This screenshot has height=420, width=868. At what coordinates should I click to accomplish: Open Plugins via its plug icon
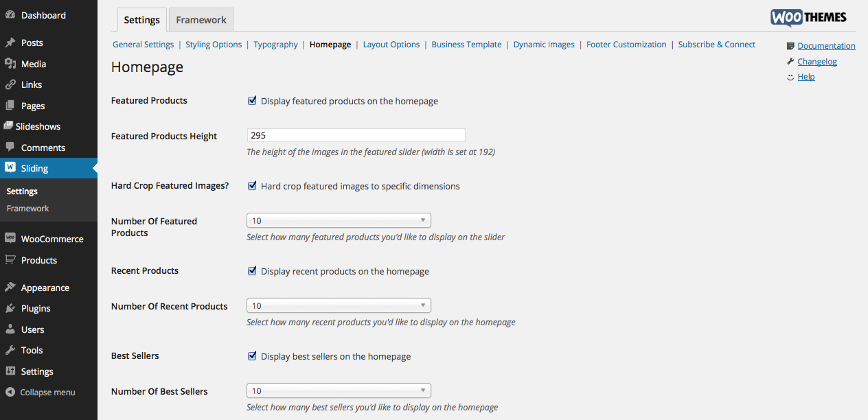pyautogui.click(x=10, y=308)
